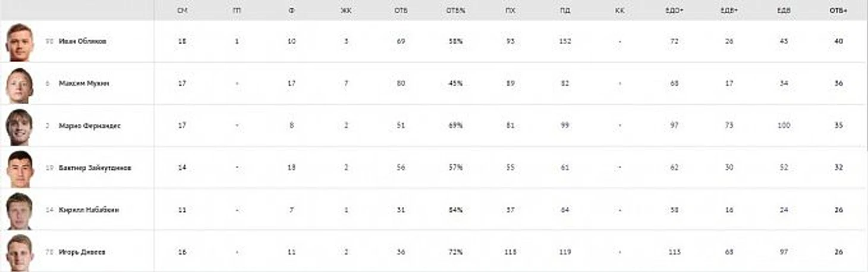Open Иван Обляков's player profile link

(83, 42)
